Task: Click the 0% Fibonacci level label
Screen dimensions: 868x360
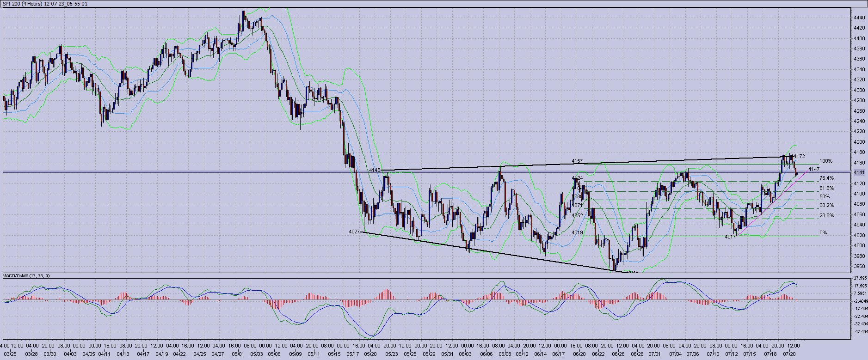Action: (x=823, y=233)
